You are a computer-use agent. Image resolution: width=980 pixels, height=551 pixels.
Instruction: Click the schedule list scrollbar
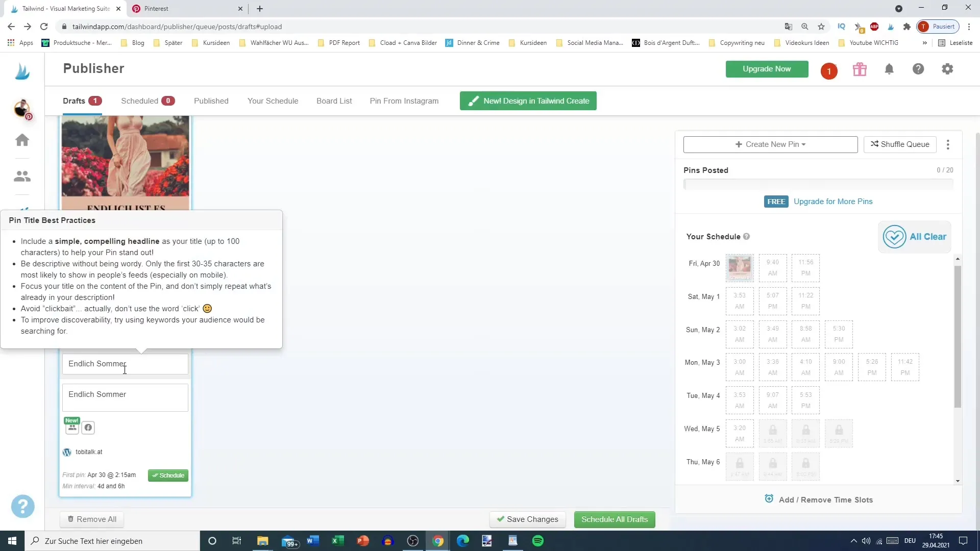958,337
